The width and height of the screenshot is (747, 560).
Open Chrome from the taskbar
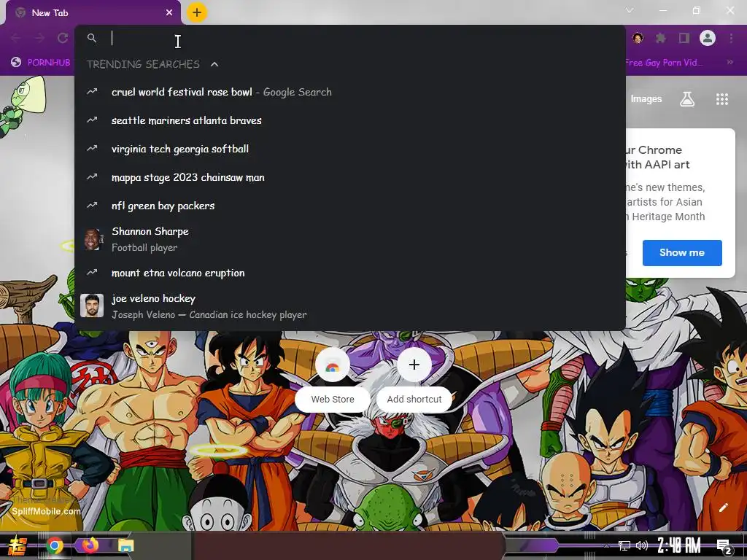[x=55, y=545]
